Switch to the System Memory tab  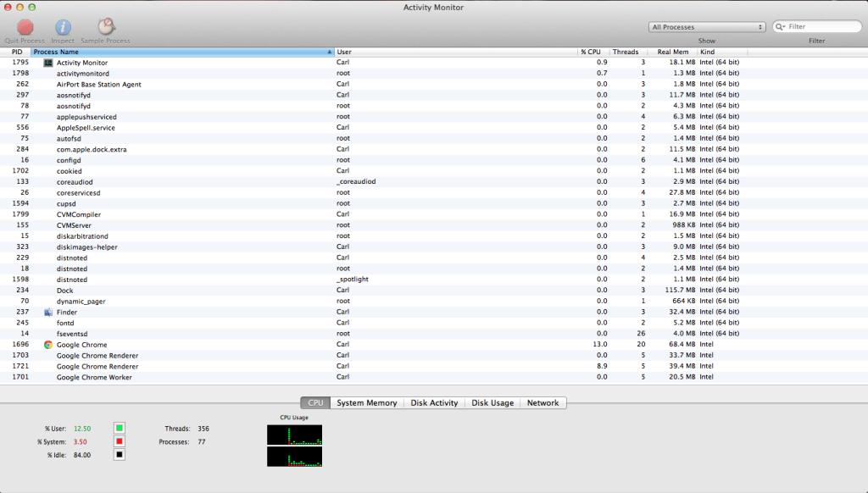coord(367,403)
